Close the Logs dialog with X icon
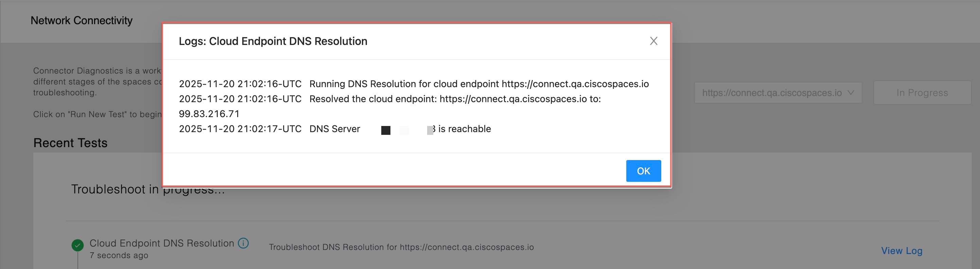The height and width of the screenshot is (269, 980). point(653,41)
